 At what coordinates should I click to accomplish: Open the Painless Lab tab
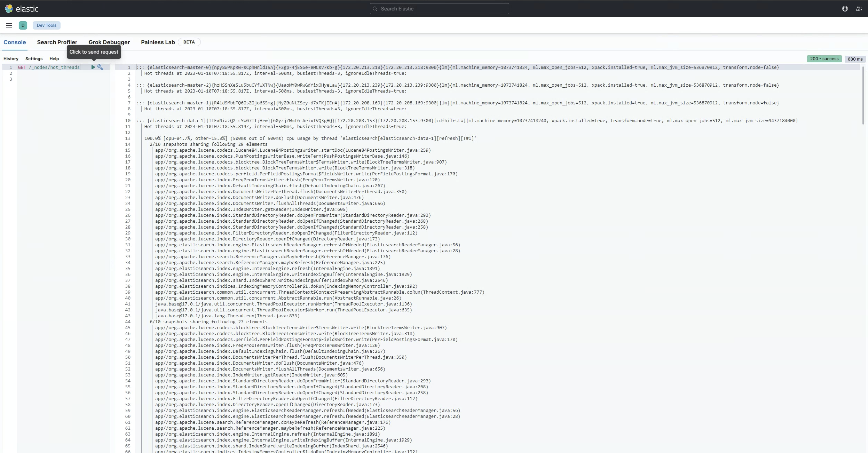pos(158,42)
